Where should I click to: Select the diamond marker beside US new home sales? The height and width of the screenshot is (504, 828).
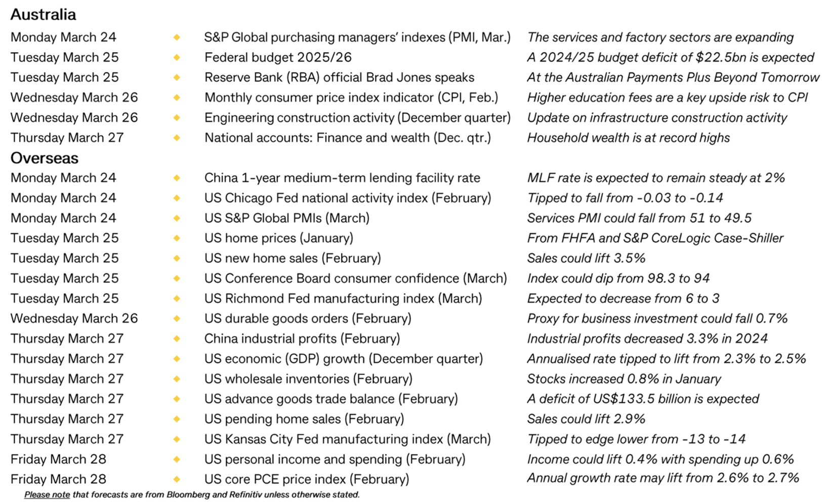tap(177, 259)
